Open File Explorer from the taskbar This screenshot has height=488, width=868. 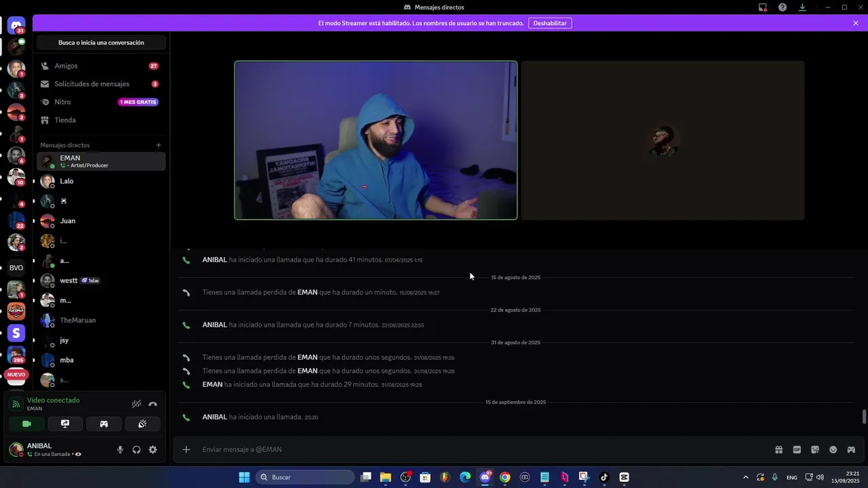385,477
